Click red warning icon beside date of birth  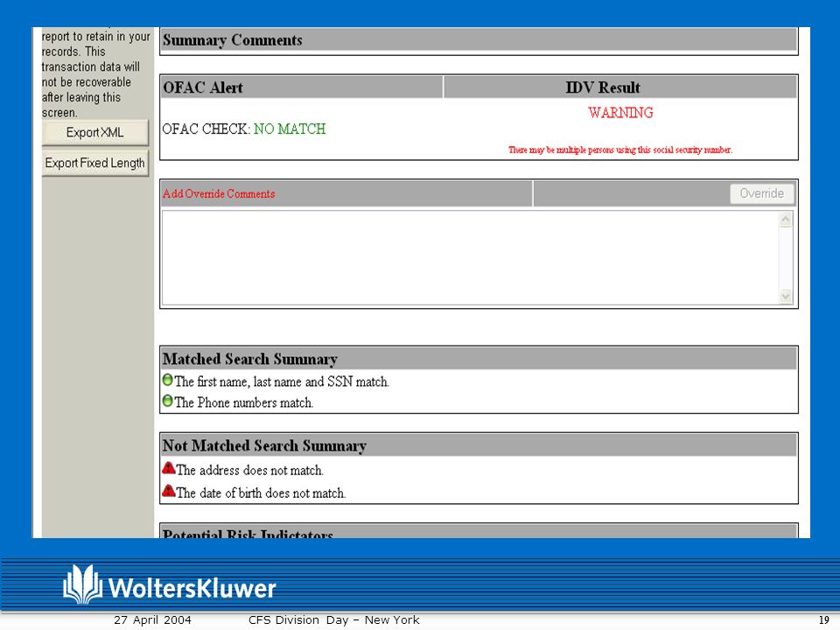(169, 491)
